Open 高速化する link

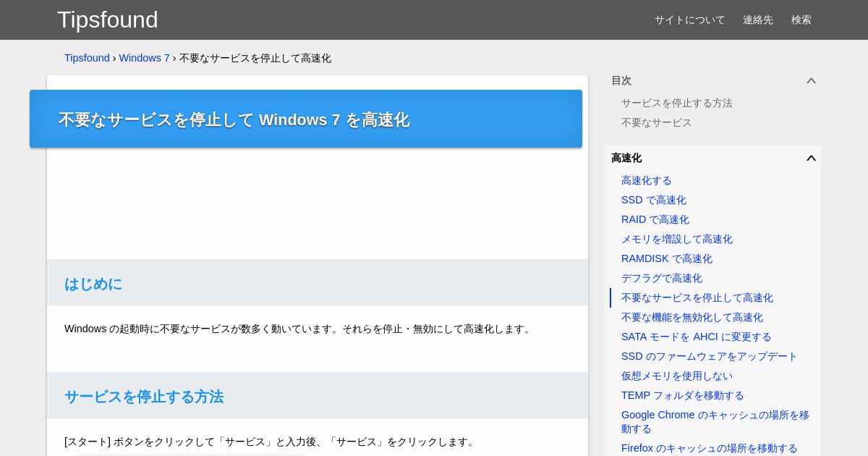(x=647, y=180)
